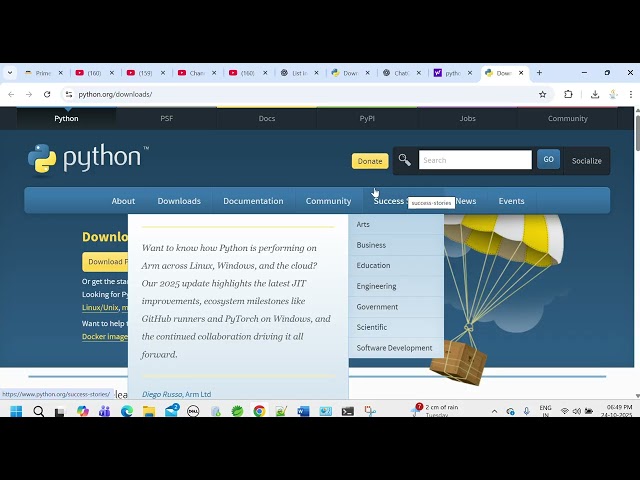Launch Copilot from the taskbar

click(x=83, y=411)
